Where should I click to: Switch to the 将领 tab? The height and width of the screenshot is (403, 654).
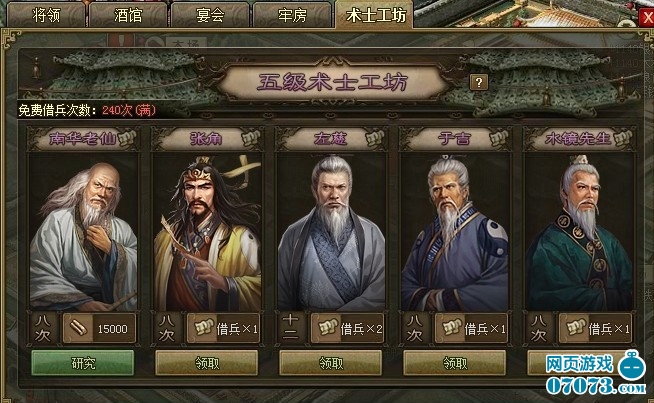[x=46, y=15]
